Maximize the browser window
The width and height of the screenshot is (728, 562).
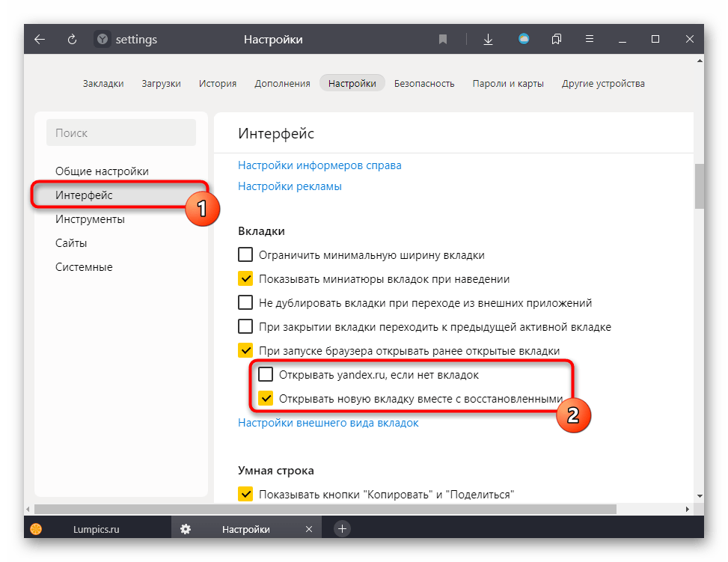click(655, 39)
